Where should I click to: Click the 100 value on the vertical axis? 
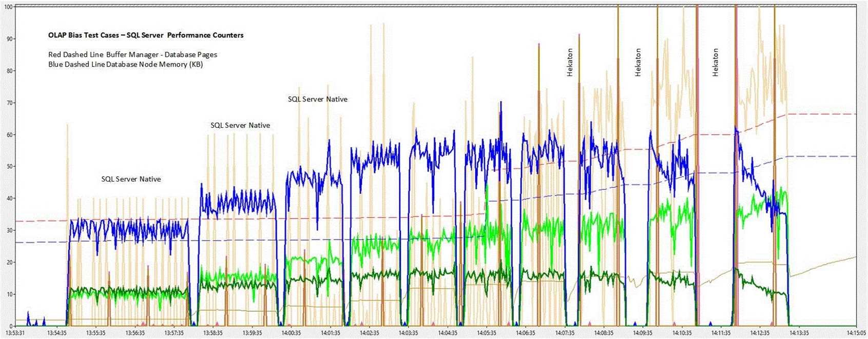[x=8, y=7]
